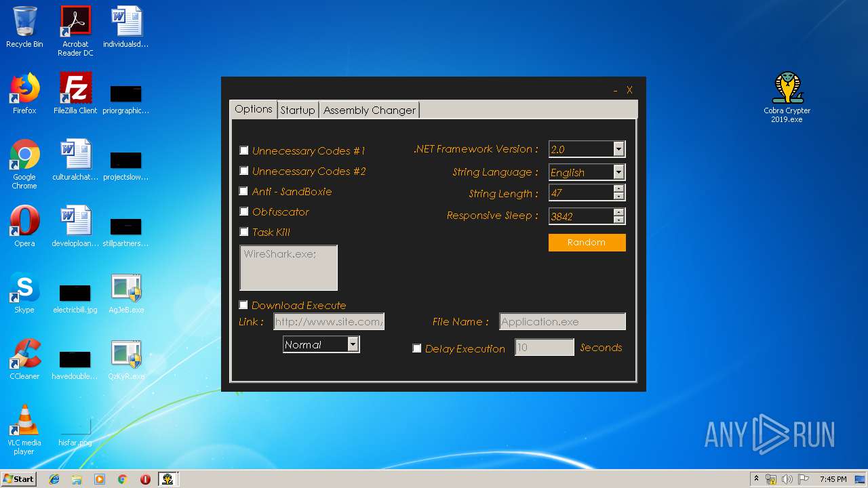This screenshot has width=868, height=488.
Task: Switch to the Startup tab
Action: pos(298,110)
